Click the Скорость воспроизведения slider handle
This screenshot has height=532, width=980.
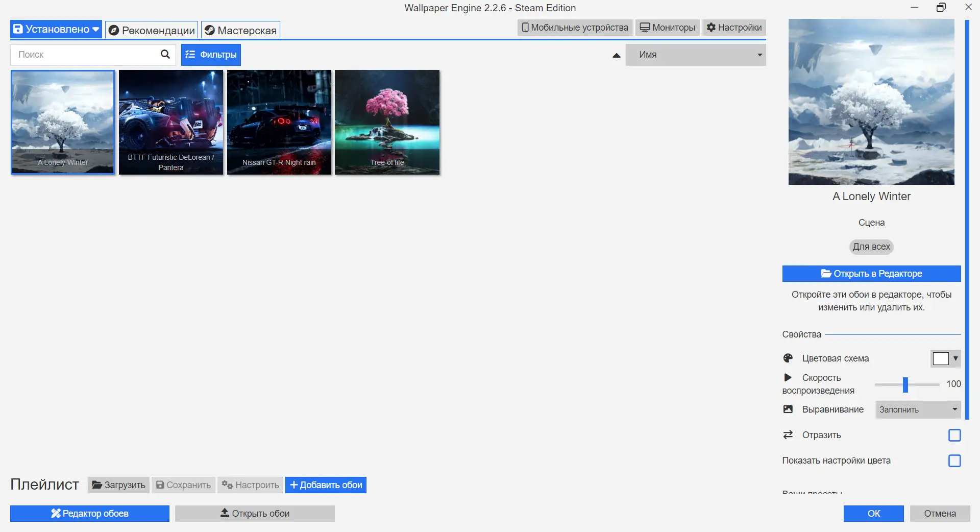905,384
